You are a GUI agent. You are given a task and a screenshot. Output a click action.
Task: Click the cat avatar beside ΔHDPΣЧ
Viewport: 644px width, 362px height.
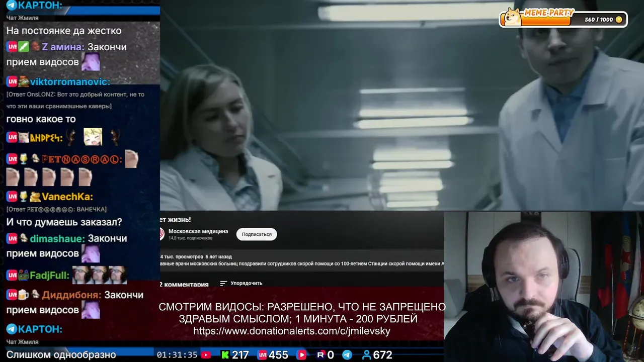pos(24,137)
